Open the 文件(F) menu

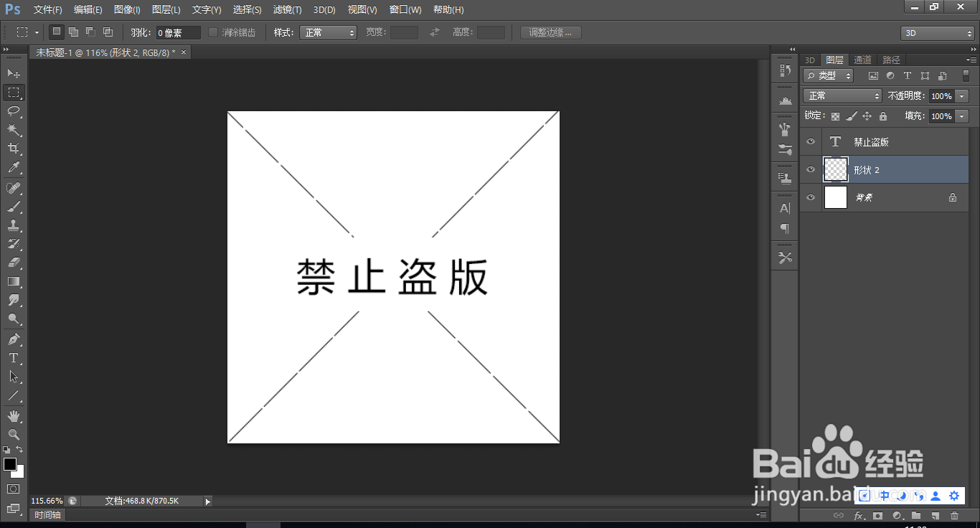tap(48, 10)
